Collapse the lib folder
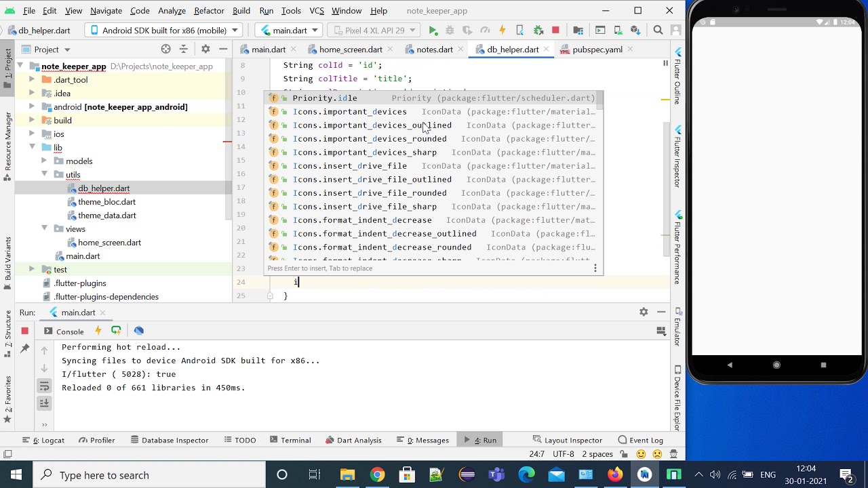The image size is (868, 488). pyautogui.click(x=32, y=147)
